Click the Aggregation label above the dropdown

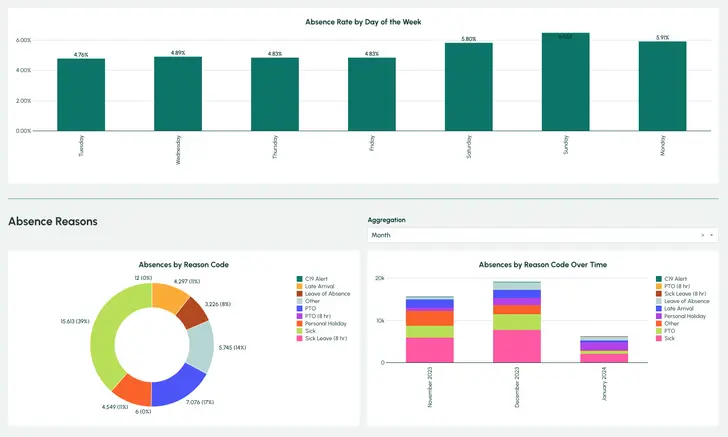click(x=386, y=220)
